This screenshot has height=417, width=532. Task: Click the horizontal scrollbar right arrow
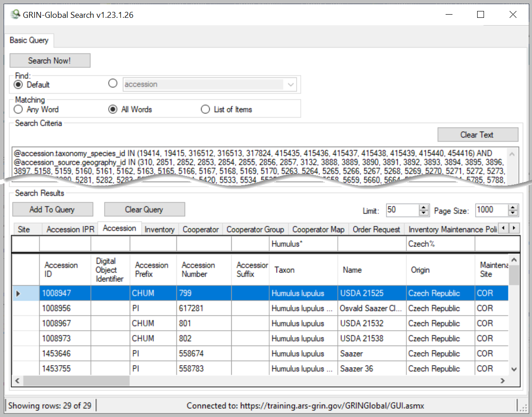(x=502, y=381)
